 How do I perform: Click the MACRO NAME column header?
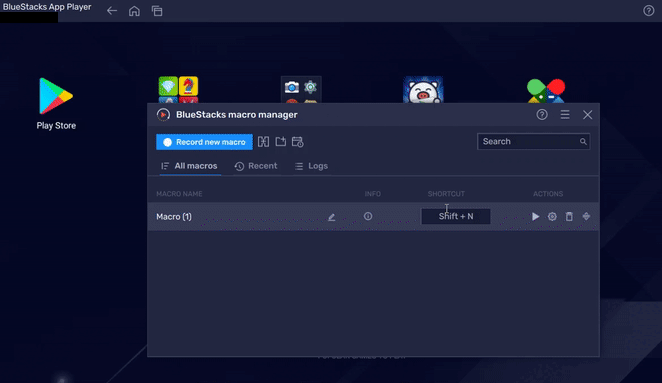pyautogui.click(x=179, y=194)
